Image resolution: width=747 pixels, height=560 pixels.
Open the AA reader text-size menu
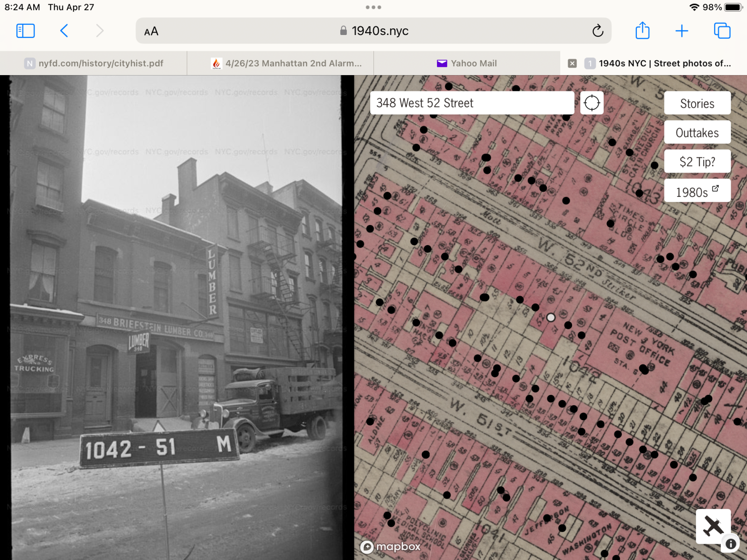click(151, 31)
